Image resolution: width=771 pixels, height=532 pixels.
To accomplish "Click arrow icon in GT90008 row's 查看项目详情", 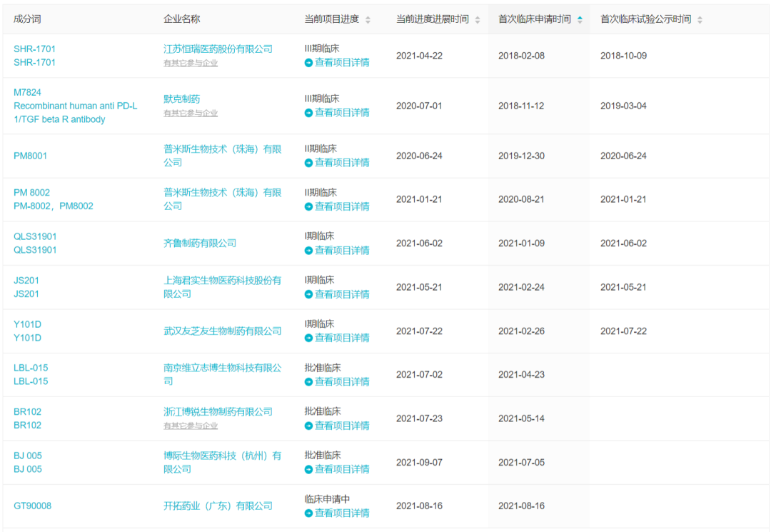I will (309, 513).
